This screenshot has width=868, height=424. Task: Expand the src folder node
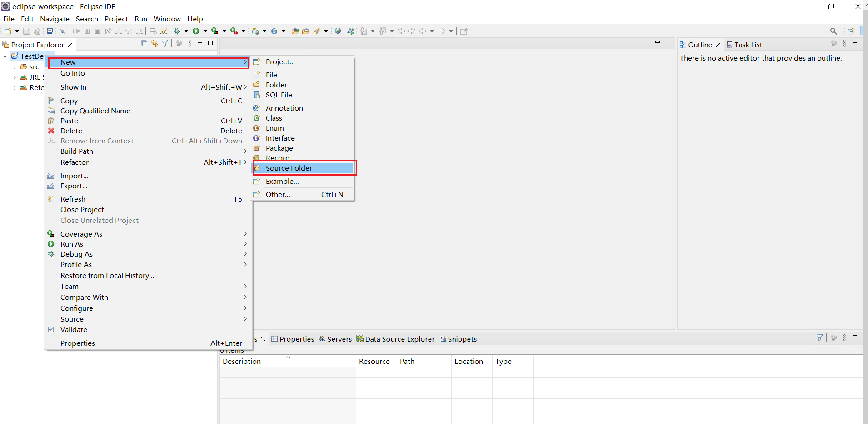[14, 66]
